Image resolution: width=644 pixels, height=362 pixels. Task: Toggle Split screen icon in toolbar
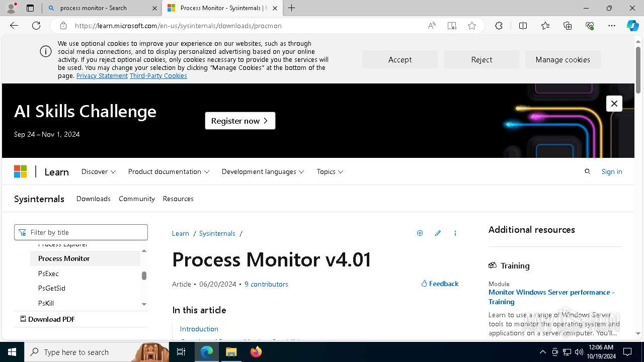(x=523, y=26)
